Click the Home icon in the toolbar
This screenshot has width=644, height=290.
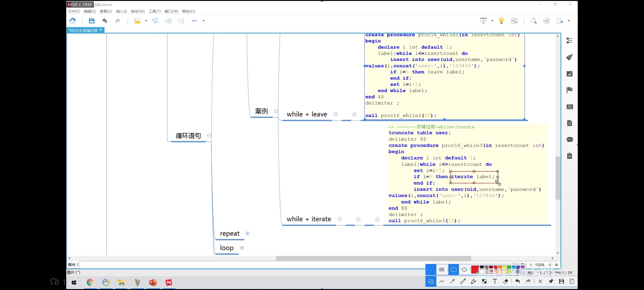click(72, 21)
